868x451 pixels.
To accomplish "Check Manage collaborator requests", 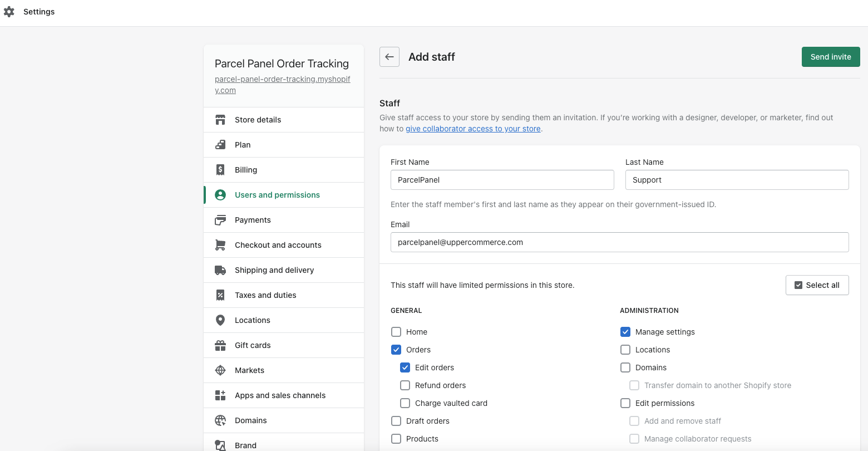I will pos(634,439).
